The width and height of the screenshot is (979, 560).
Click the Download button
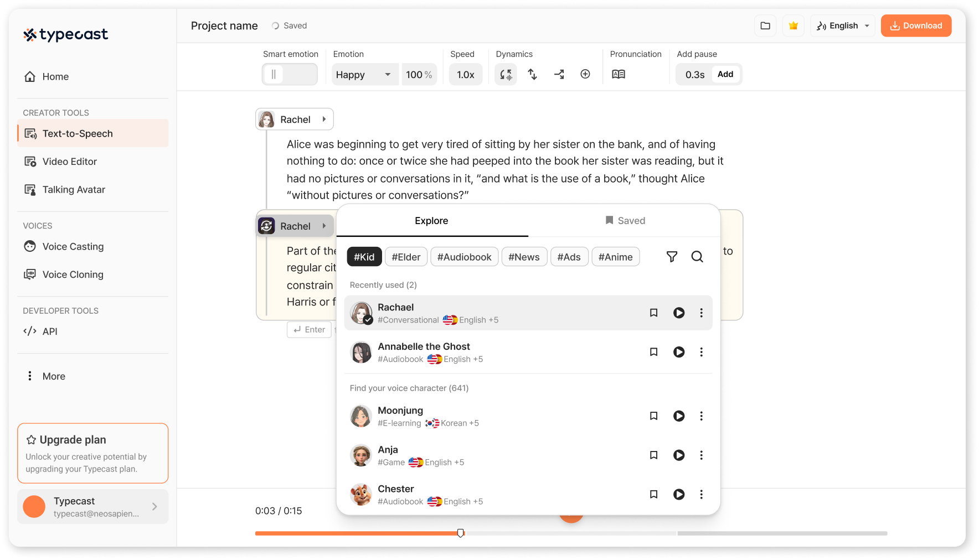916,26
